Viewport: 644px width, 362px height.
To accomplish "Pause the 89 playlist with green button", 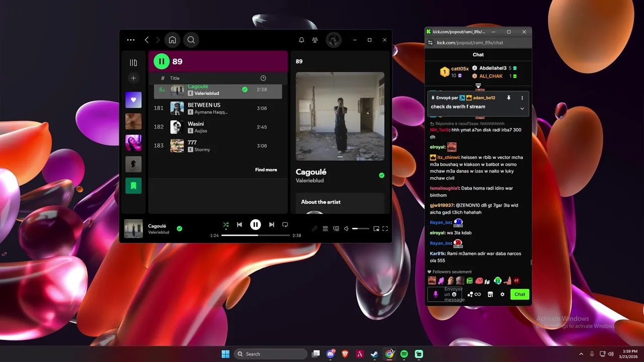I will coord(162,61).
